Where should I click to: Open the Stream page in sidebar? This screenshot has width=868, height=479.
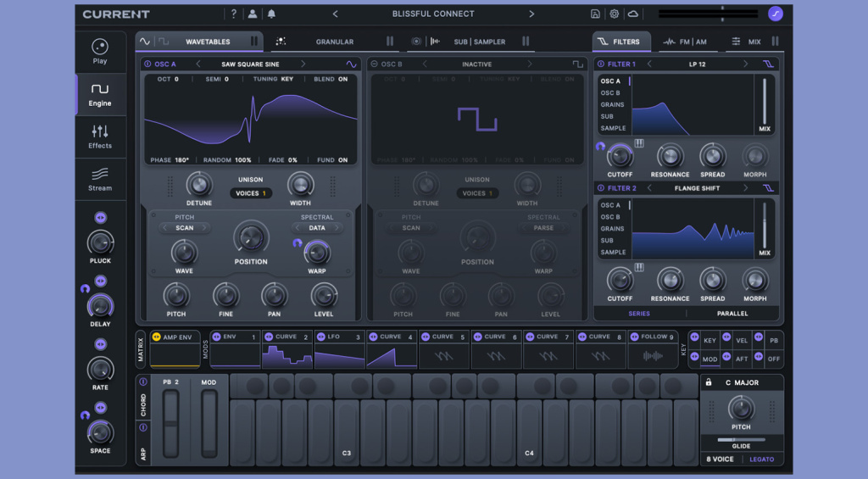(x=100, y=180)
